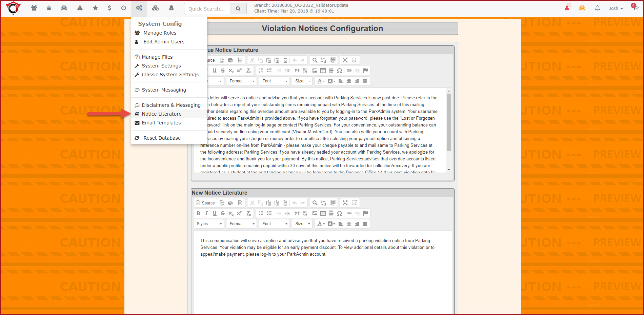Toggle Subscript in New Notice editor
The image size is (644, 315).
[231, 214]
